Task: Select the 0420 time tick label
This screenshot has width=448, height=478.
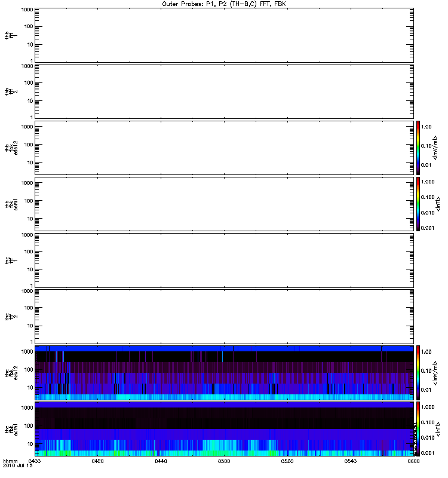Action: [x=97, y=461]
